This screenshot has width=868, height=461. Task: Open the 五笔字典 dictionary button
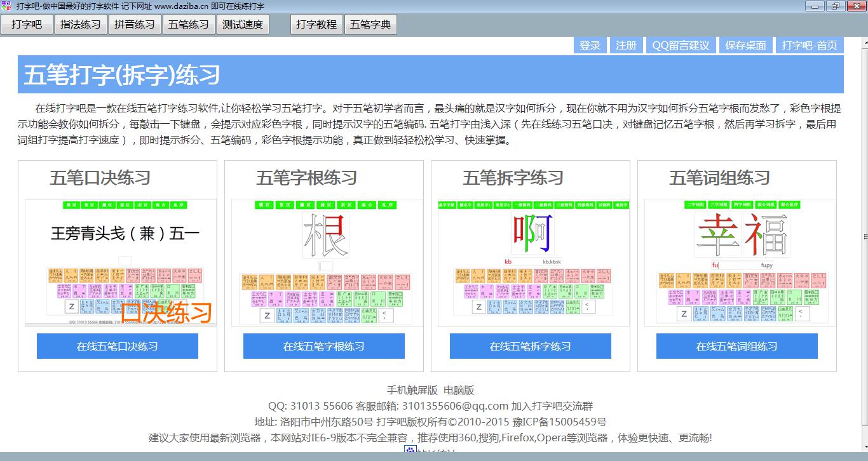click(370, 25)
